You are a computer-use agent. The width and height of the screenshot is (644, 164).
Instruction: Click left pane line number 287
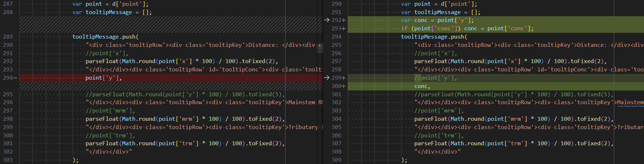[8, 4]
